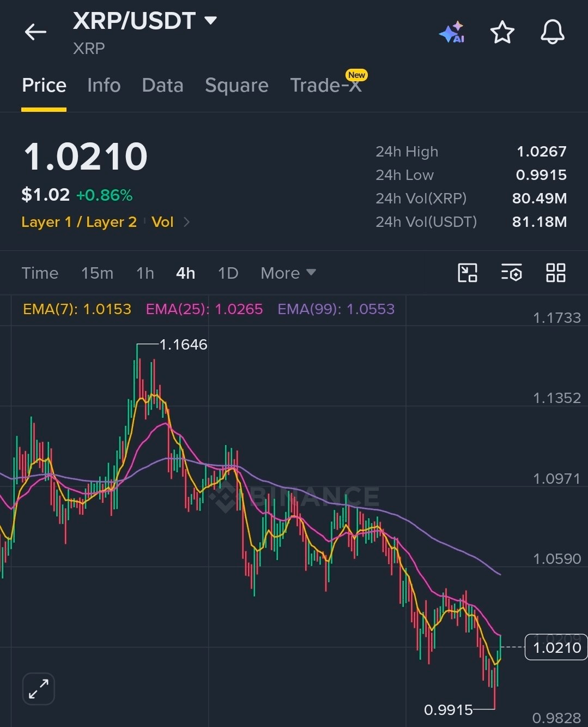Open the chart drawing tools icon
Screen dimensions: 588x727
(x=468, y=273)
